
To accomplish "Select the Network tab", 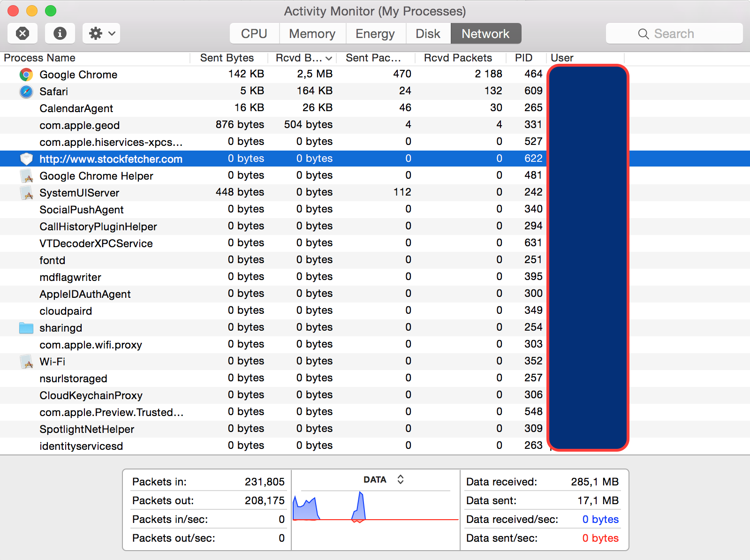I will pos(486,34).
